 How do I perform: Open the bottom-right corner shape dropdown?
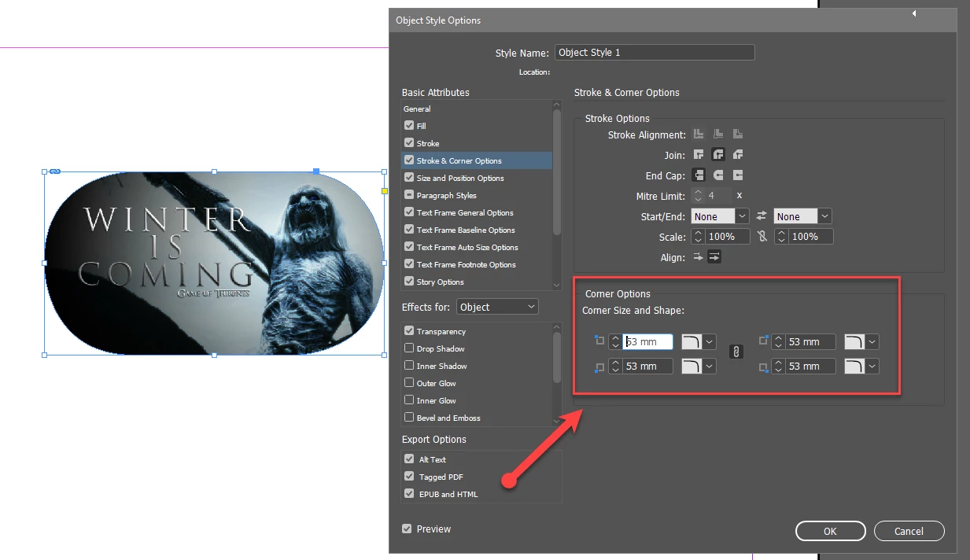click(861, 366)
